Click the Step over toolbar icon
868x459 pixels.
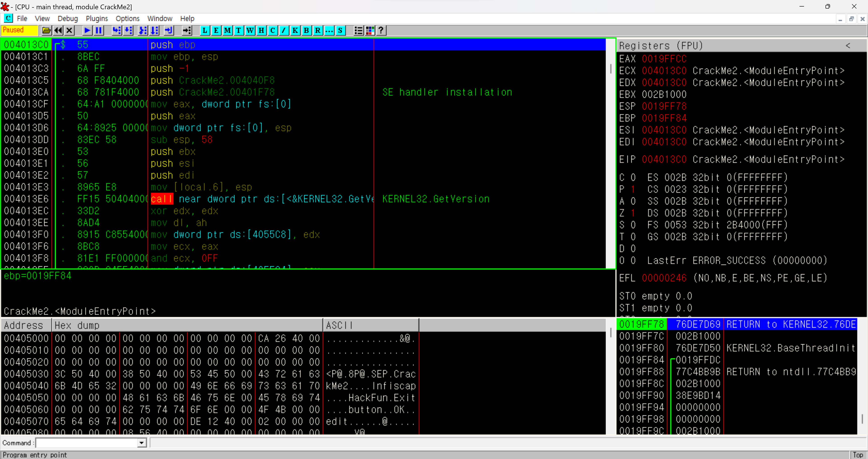(128, 31)
